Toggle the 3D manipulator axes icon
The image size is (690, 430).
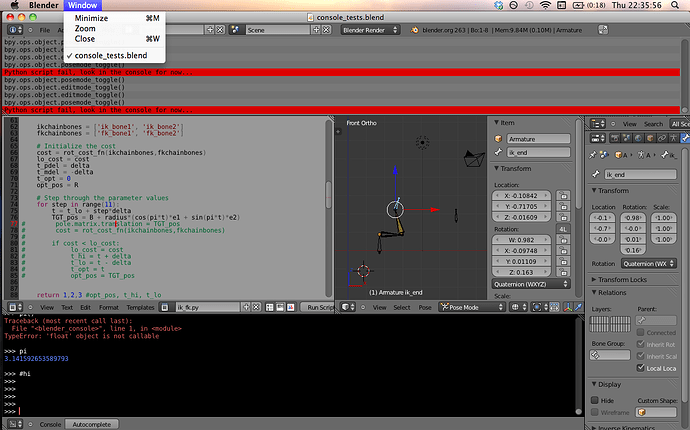pos(568,307)
